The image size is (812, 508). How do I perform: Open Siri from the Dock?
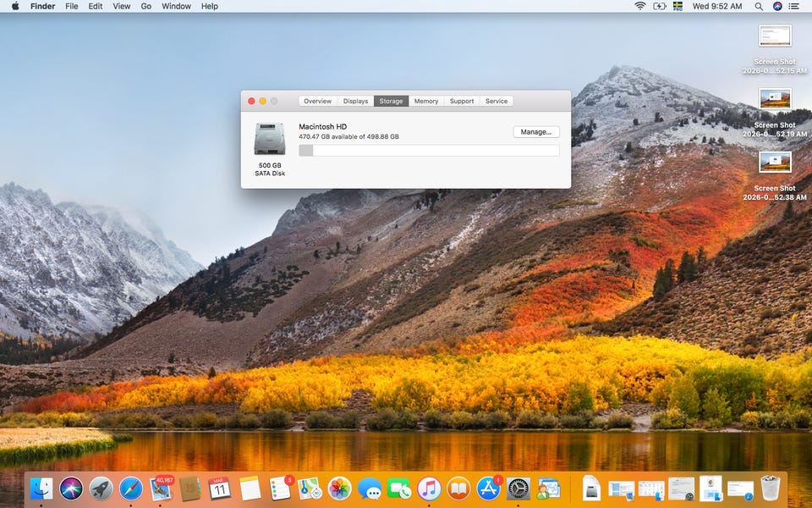point(72,488)
